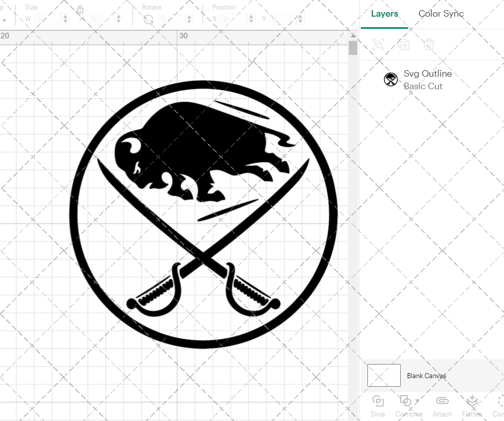Image resolution: width=504 pixels, height=421 pixels.
Task: Click the Rotate angle input field
Action: point(172,19)
